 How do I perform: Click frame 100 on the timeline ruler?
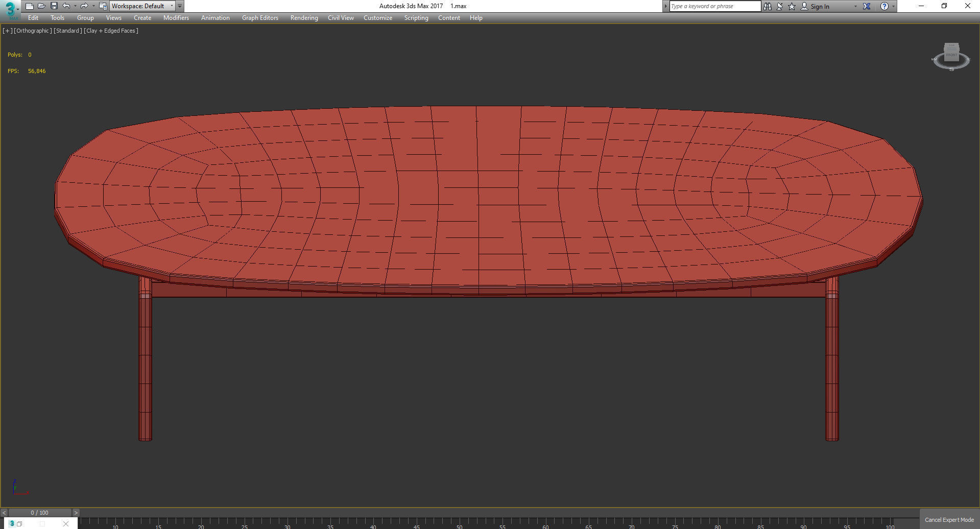pyautogui.click(x=890, y=525)
